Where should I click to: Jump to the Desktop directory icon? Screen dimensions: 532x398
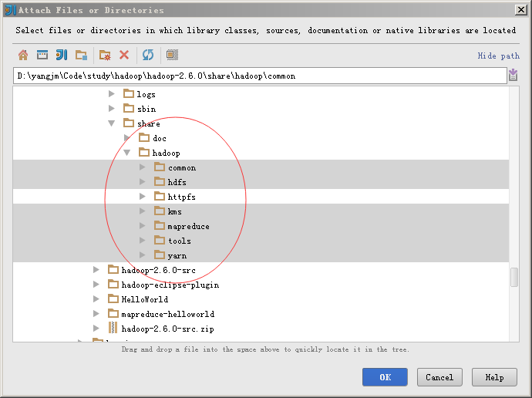42,55
